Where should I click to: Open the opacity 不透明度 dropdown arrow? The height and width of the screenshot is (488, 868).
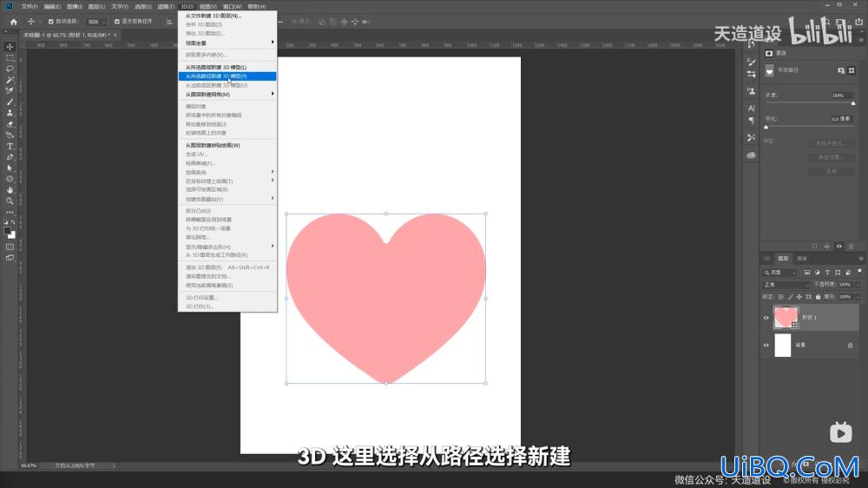(x=857, y=285)
